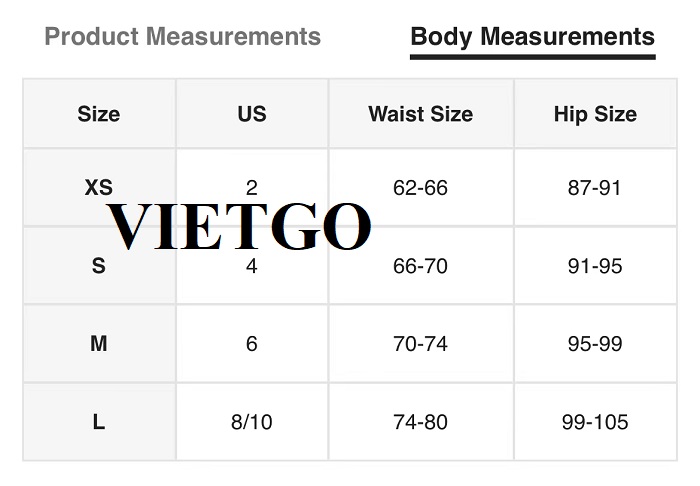700x486 pixels.
Task: Select the S size row label
Action: pyautogui.click(x=99, y=266)
